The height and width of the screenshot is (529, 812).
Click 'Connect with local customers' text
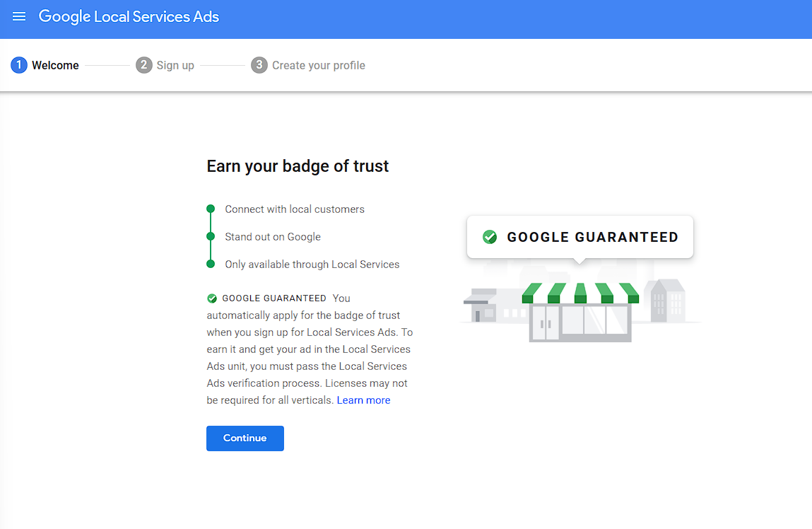(x=295, y=209)
